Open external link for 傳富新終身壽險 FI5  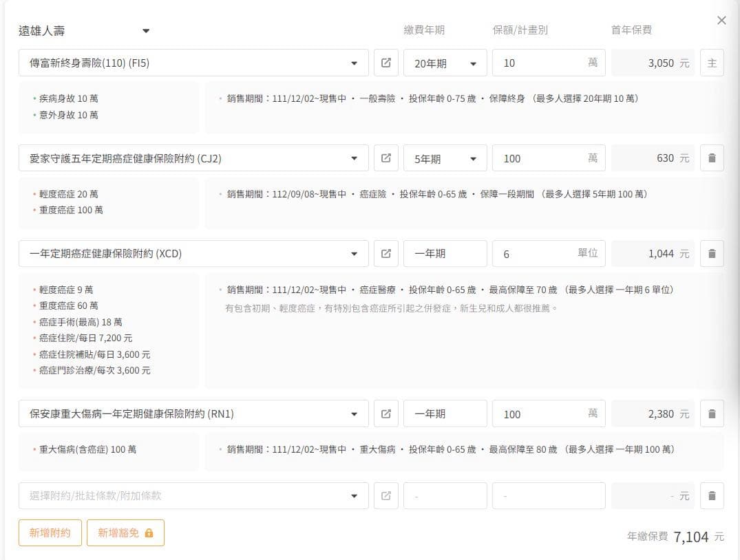click(x=385, y=63)
